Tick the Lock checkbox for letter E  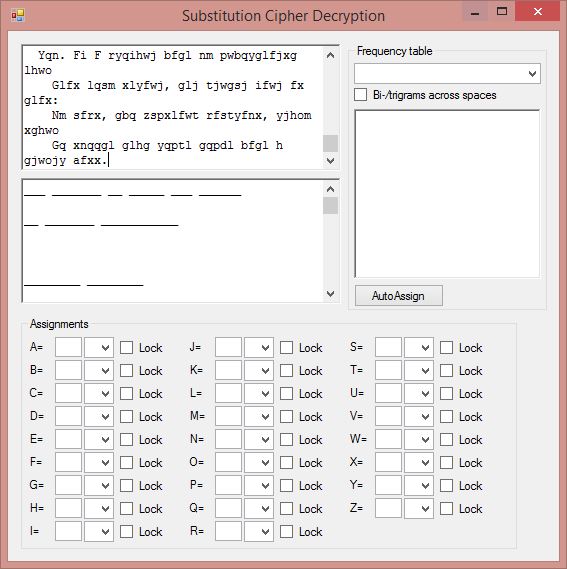[126, 439]
